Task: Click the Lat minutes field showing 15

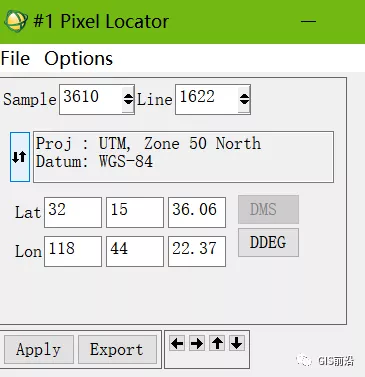Action: pyautogui.click(x=135, y=212)
